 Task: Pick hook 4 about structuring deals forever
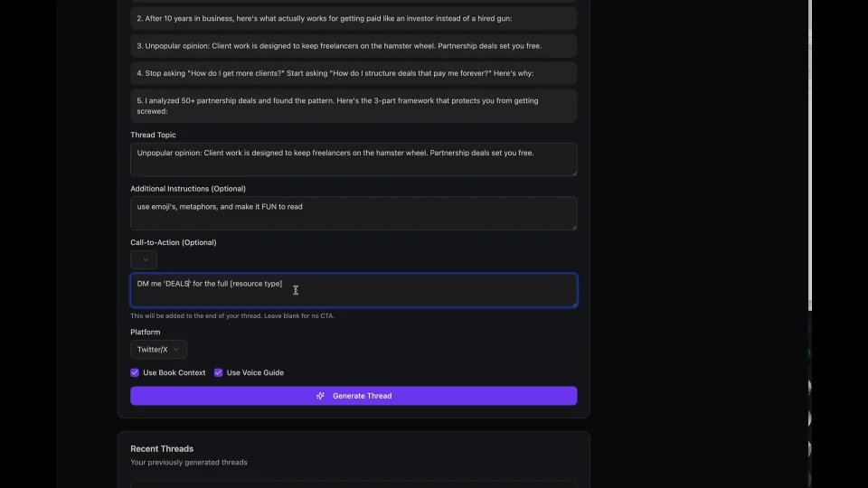[x=353, y=72]
